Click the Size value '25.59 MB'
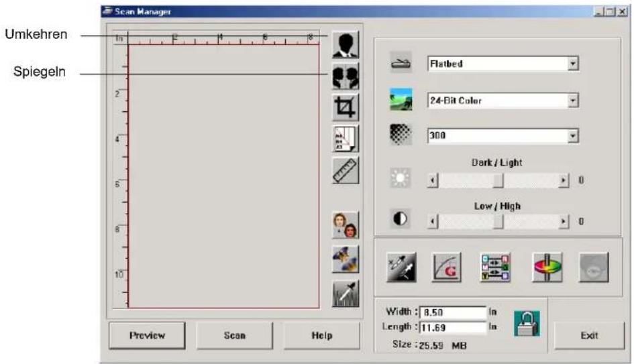Image resolution: width=634 pixels, height=364 pixels. click(442, 346)
